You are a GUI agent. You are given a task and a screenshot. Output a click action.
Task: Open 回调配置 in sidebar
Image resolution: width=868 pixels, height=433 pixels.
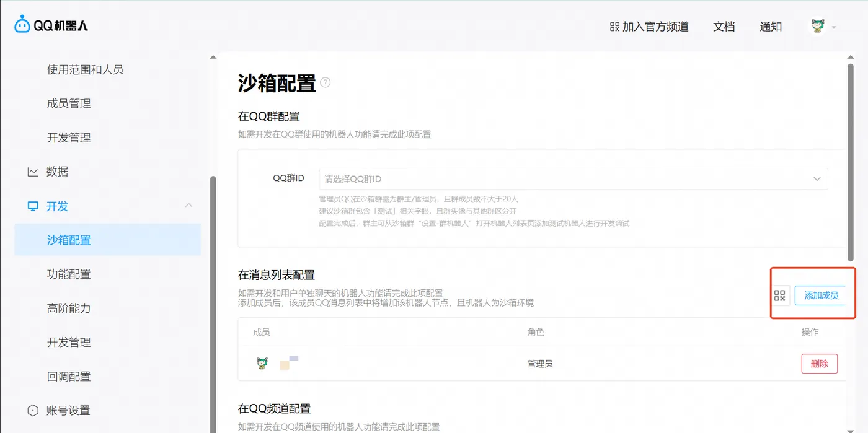pyautogui.click(x=69, y=376)
